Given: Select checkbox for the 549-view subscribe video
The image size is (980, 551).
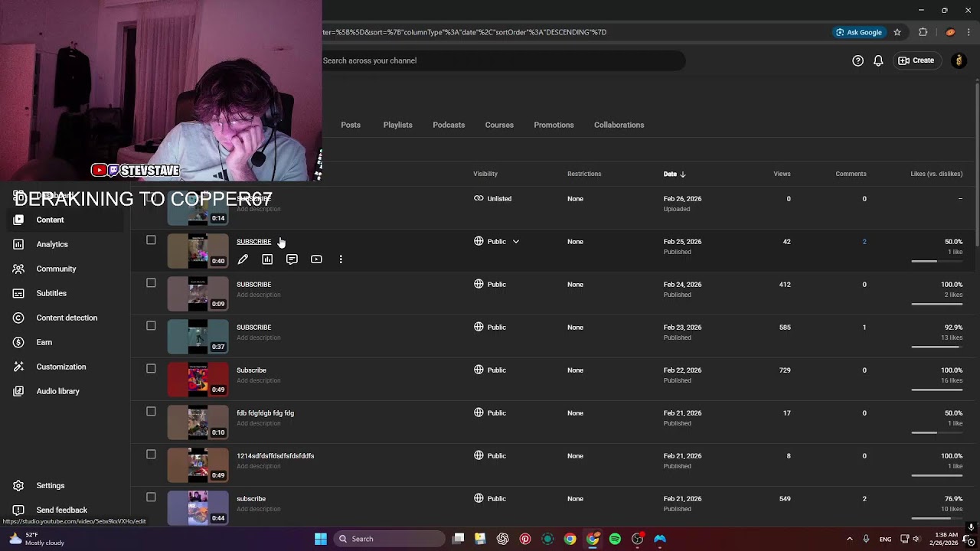Looking at the screenshot, I should (151, 497).
